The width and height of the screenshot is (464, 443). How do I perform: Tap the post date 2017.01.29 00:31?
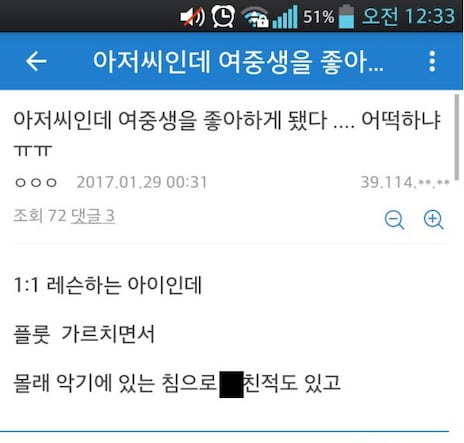[x=142, y=182]
